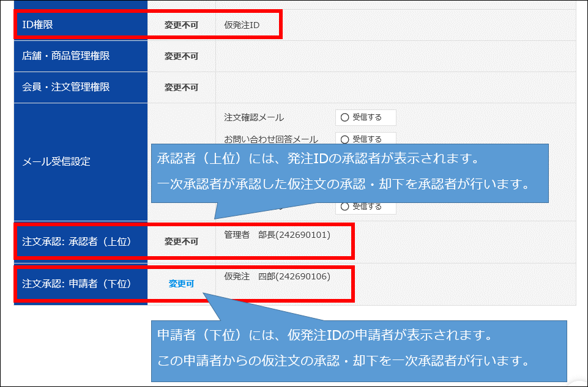Select 受信する radio for お問い合わせ回答メール

pos(344,139)
